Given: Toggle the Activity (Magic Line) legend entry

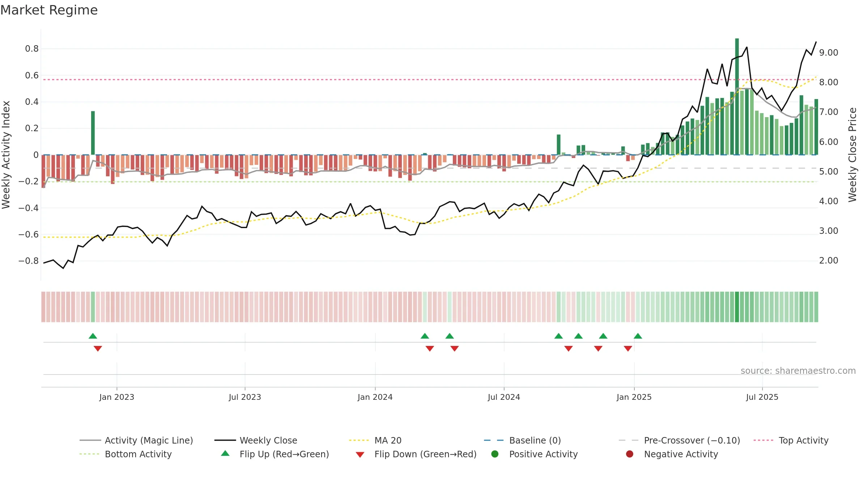Looking at the screenshot, I should [136, 440].
